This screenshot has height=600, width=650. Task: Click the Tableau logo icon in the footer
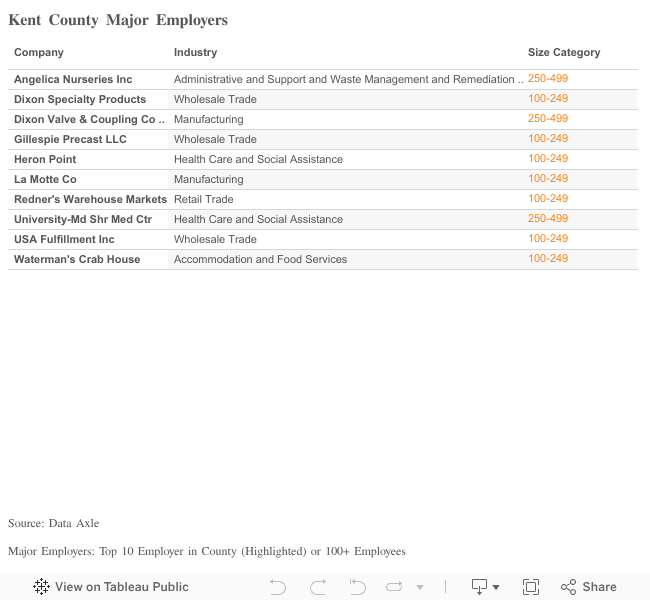[41, 587]
